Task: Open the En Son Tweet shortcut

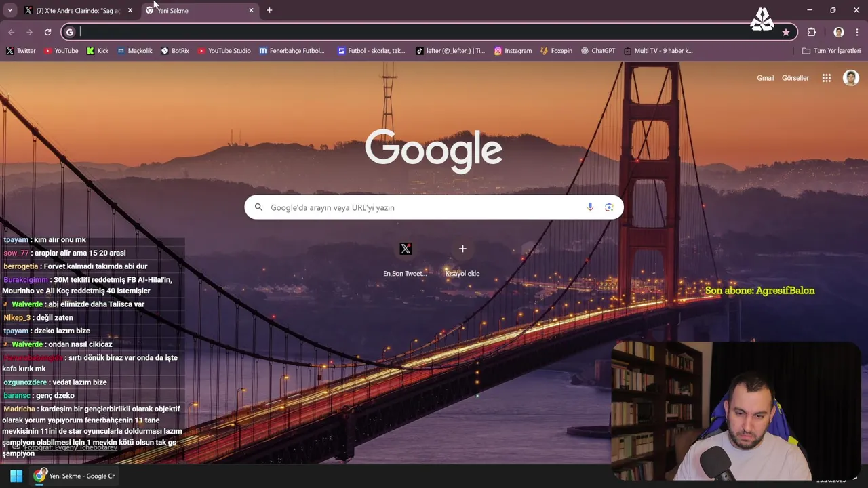Action: click(x=406, y=258)
